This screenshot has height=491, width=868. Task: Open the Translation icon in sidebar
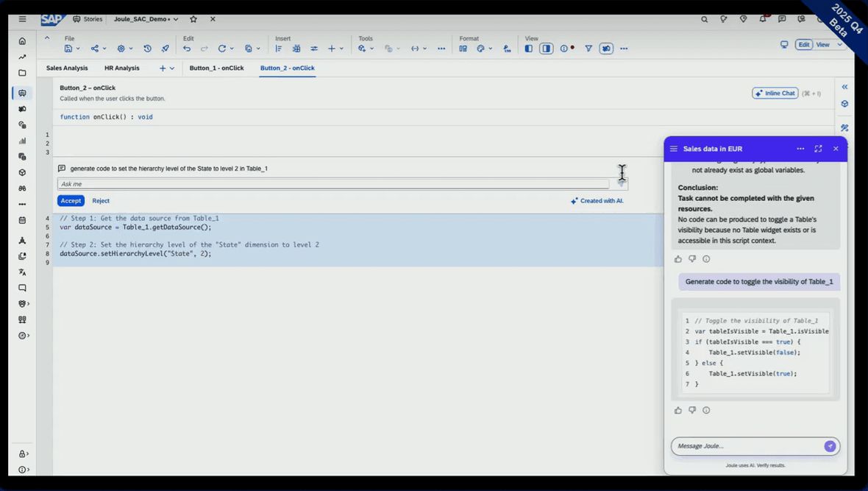tap(22, 272)
